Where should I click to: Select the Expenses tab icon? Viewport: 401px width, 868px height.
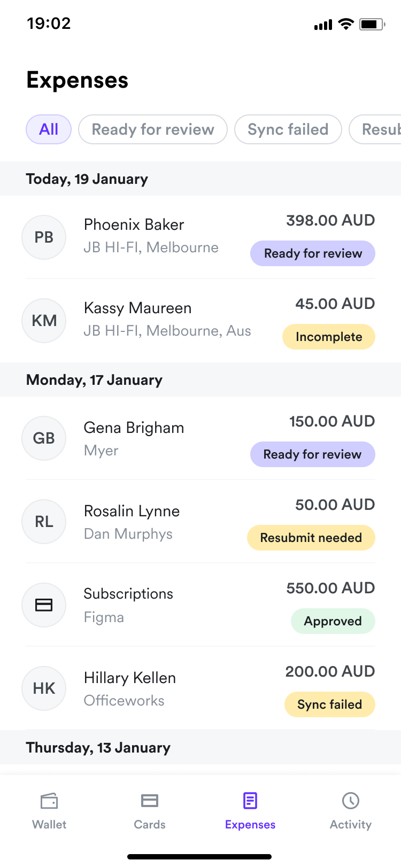[x=250, y=801]
